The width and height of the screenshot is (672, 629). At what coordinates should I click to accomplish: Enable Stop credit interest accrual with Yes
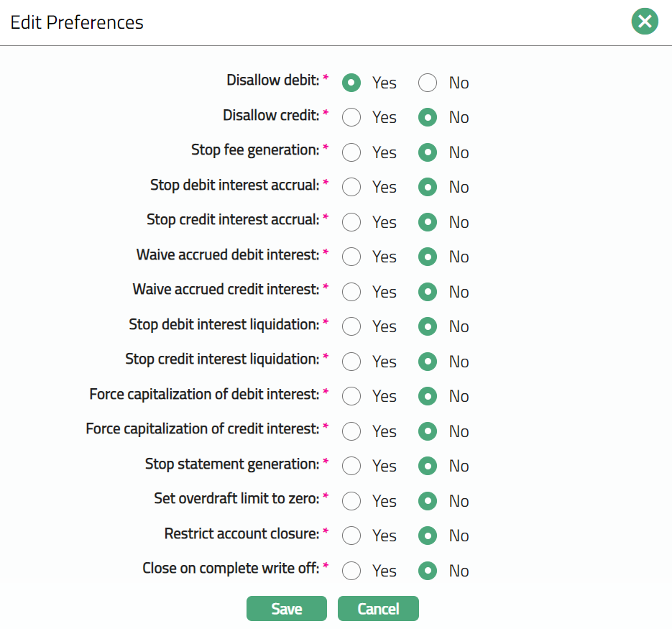[x=351, y=222]
